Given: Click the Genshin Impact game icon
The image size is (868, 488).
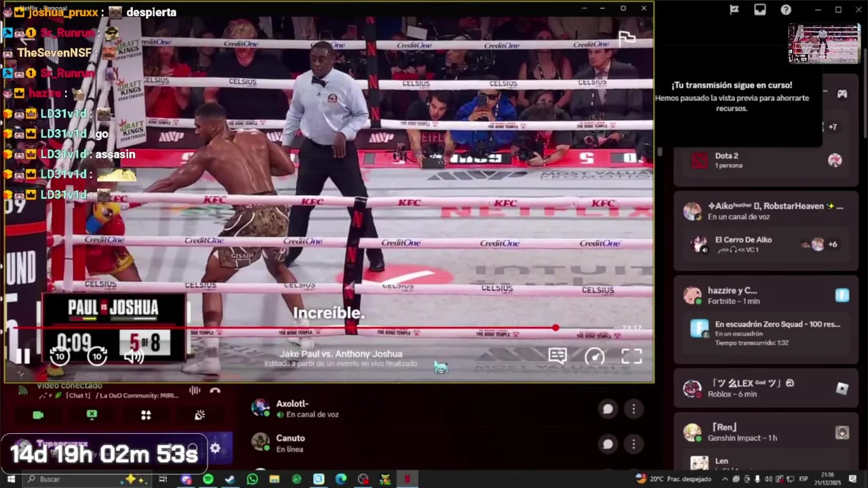Looking at the screenshot, I should pos(842,432).
